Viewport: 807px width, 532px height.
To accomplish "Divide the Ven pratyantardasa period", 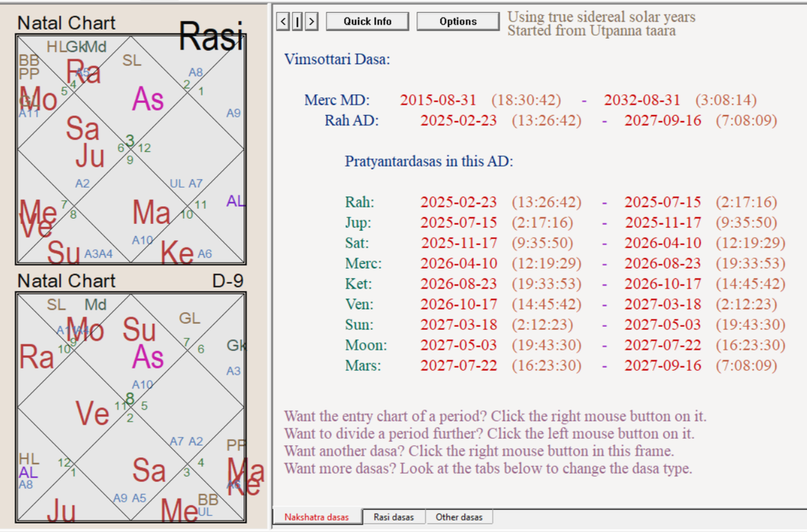I will (x=561, y=304).
